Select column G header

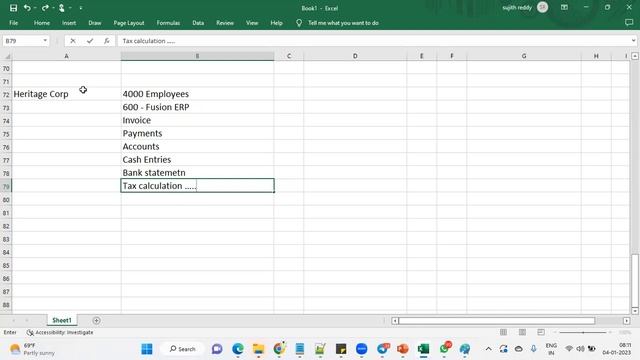524,56
